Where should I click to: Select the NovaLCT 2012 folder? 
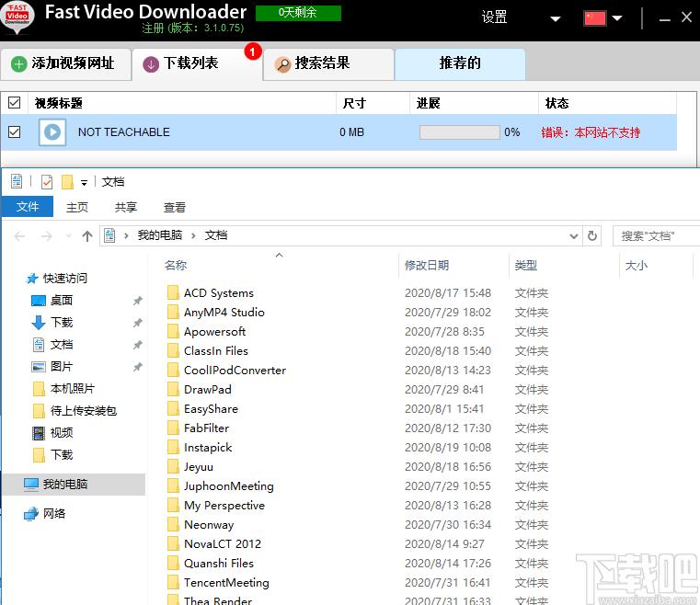223,544
